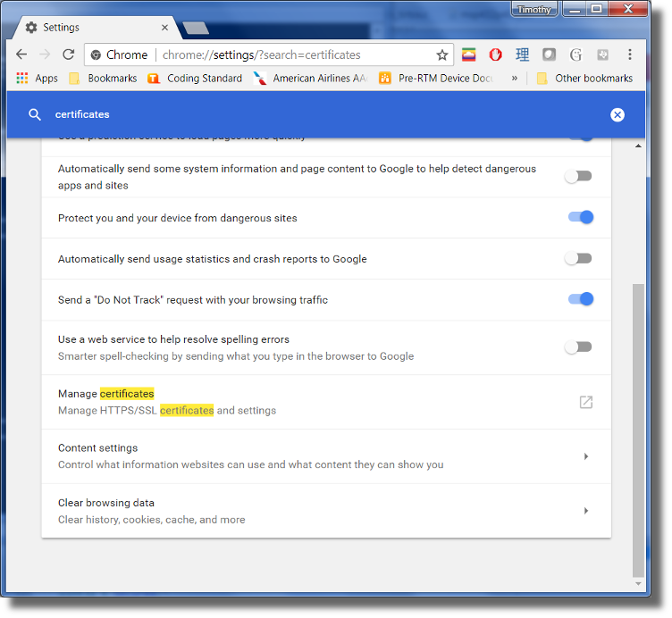The image size is (672, 618).
Task: Click the external-link icon for Manage certificates
Action: pos(585,402)
